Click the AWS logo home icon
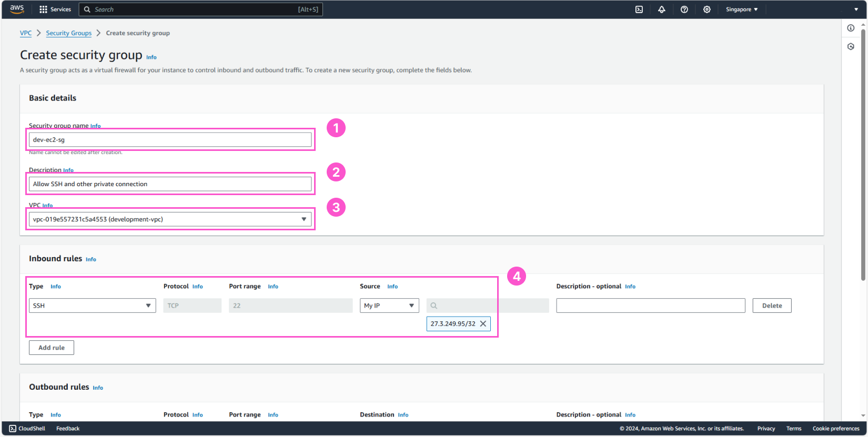This screenshot has width=868, height=437. [17, 9]
